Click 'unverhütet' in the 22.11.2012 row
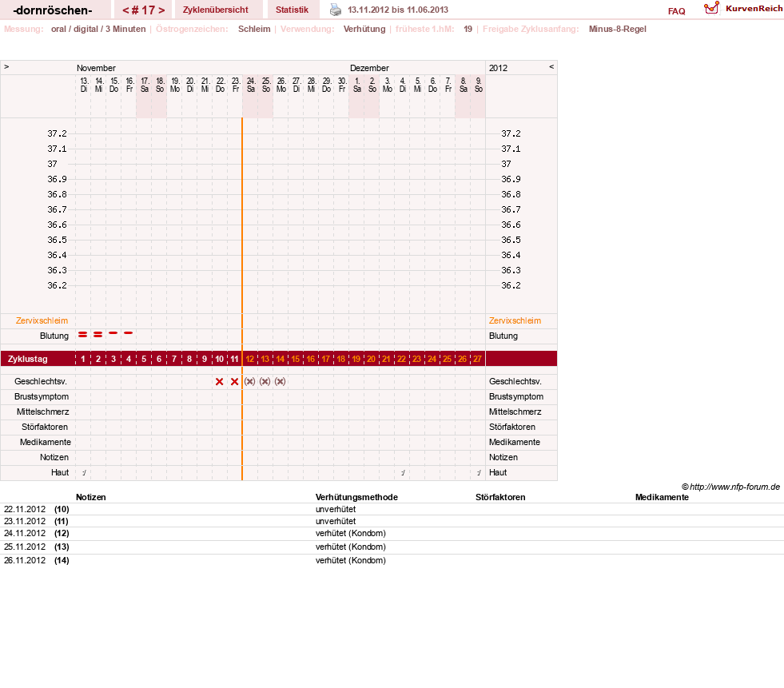 [336, 509]
